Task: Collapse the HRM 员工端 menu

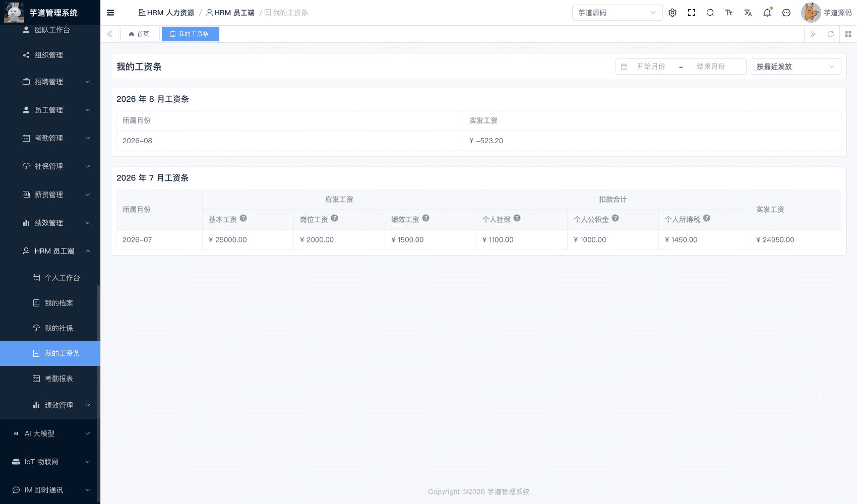Action: (50, 251)
